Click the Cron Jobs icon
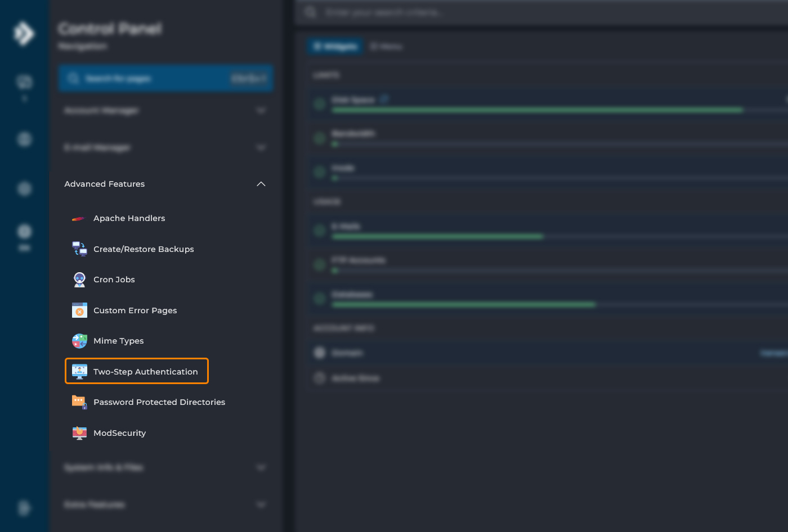788x532 pixels. [79, 279]
